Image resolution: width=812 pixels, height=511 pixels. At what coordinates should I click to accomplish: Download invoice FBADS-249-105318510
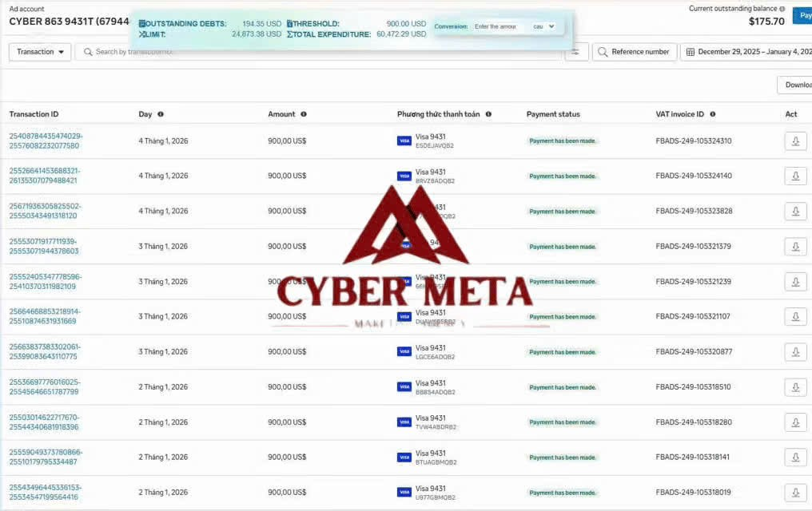point(795,387)
